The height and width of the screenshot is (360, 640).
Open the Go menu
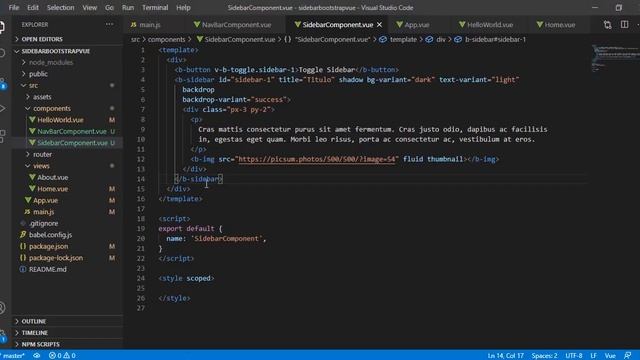[x=109, y=8]
